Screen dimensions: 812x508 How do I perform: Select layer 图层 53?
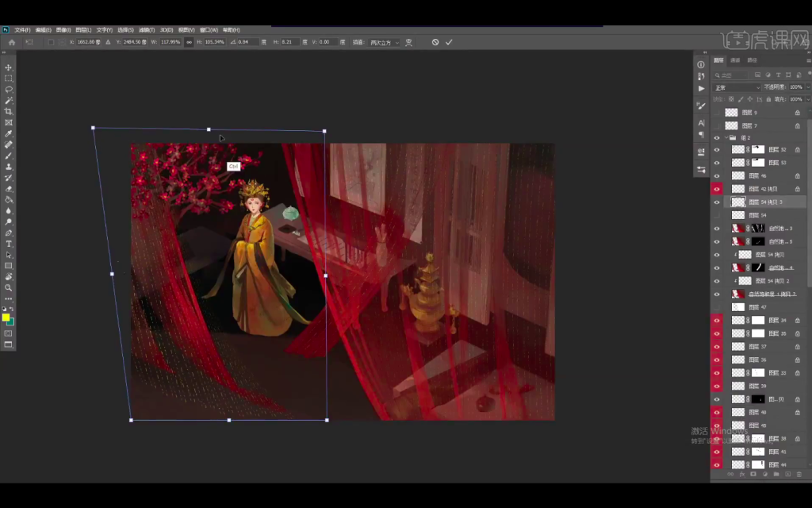(x=777, y=163)
